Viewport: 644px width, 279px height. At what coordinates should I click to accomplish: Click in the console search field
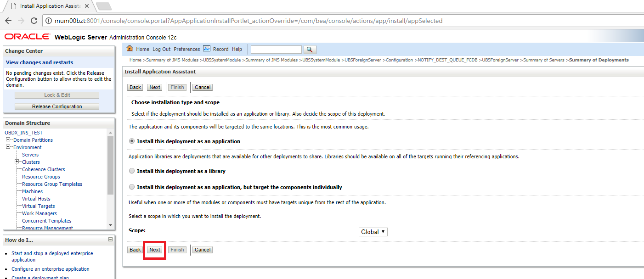(276, 50)
